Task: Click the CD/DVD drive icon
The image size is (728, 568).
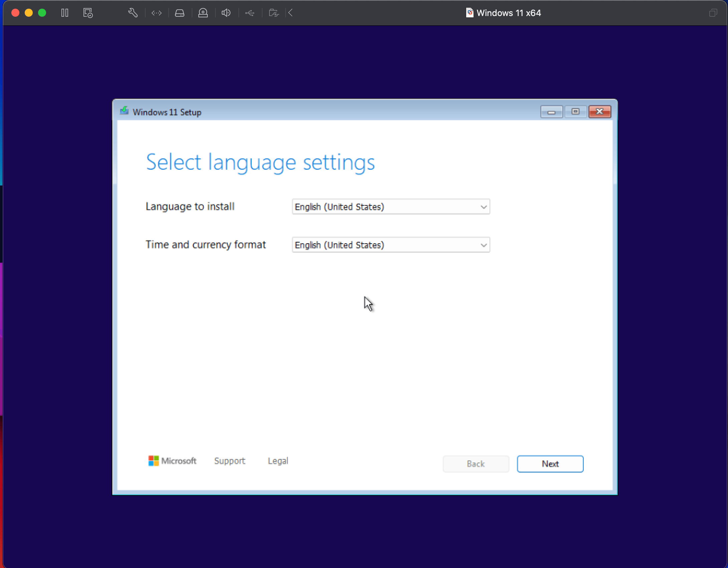Action: pos(203,13)
